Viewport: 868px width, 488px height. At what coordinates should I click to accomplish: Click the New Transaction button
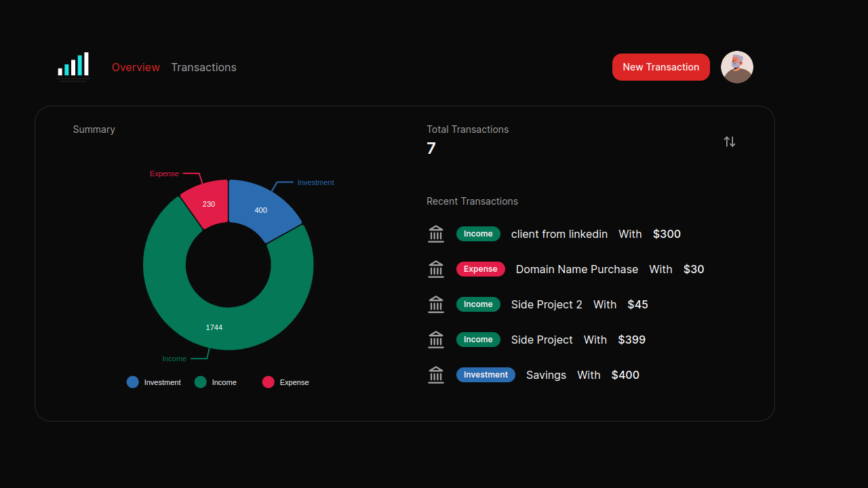(660, 67)
